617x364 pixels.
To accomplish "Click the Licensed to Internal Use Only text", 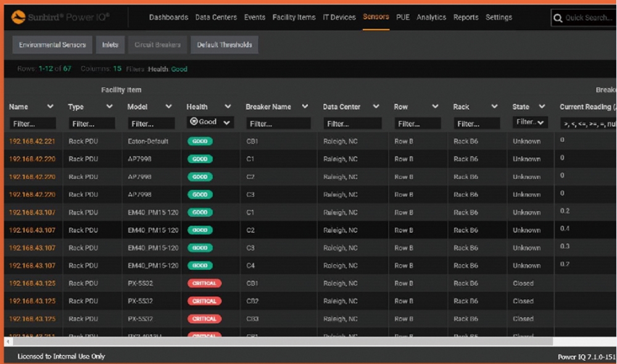I will tap(61, 356).
